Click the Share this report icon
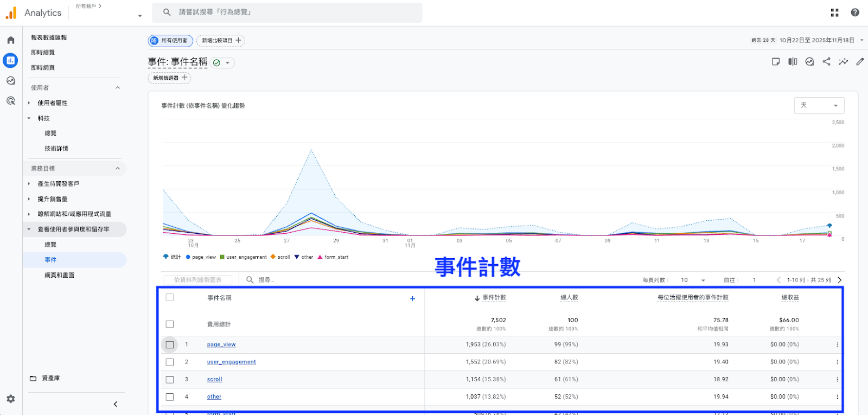This screenshot has height=415, width=868. point(826,62)
